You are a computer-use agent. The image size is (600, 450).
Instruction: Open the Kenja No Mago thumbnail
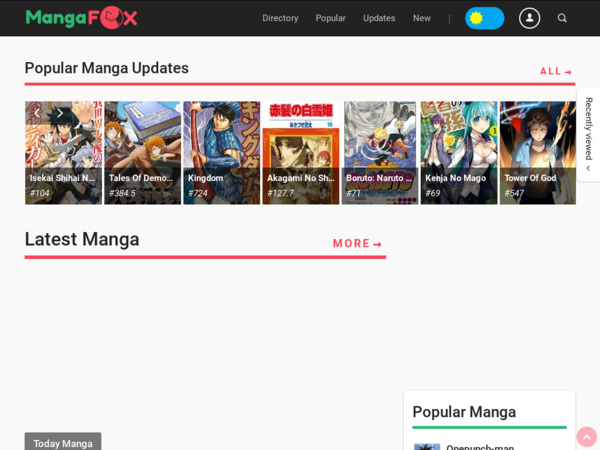(x=458, y=152)
